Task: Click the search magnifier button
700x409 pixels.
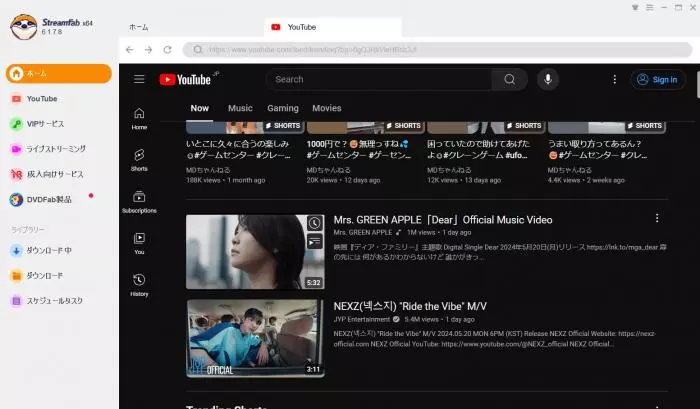Action: 509,79
